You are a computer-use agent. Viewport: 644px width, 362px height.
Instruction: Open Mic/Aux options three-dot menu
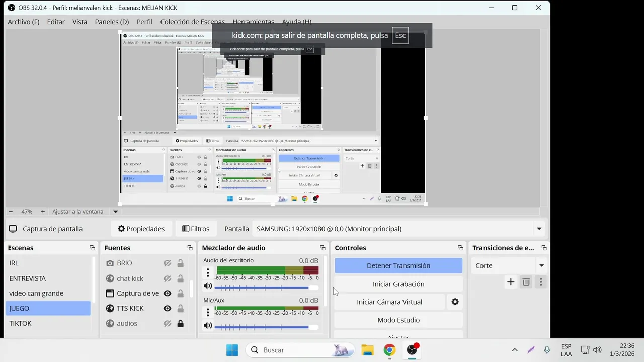click(x=208, y=312)
